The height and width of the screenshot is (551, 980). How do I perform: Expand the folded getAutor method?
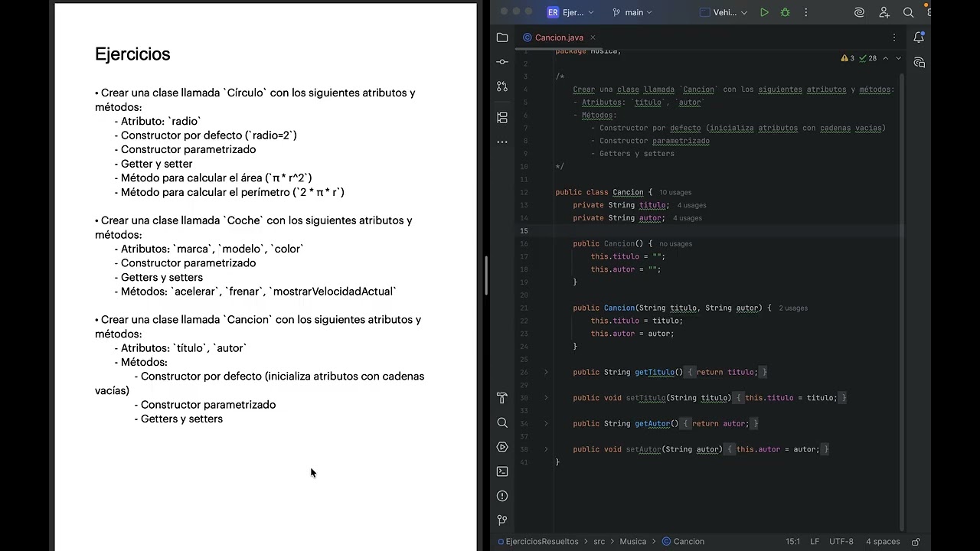[x=546, y=423]
